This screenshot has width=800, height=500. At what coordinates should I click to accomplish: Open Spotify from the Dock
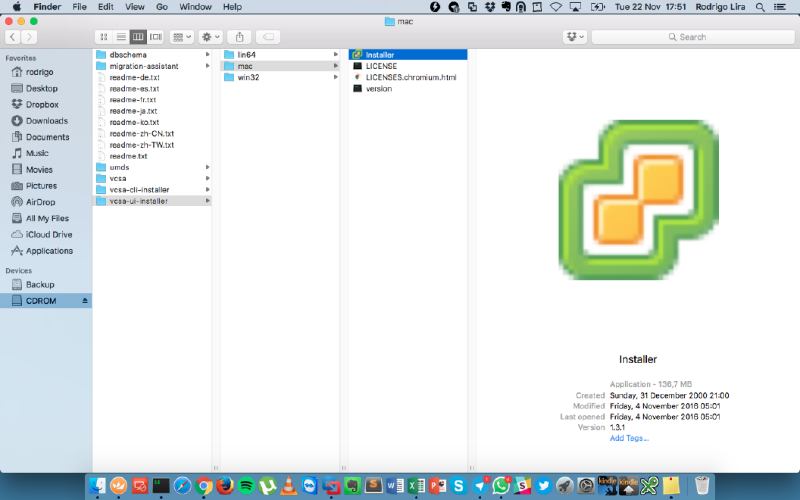tap(245, 485)
